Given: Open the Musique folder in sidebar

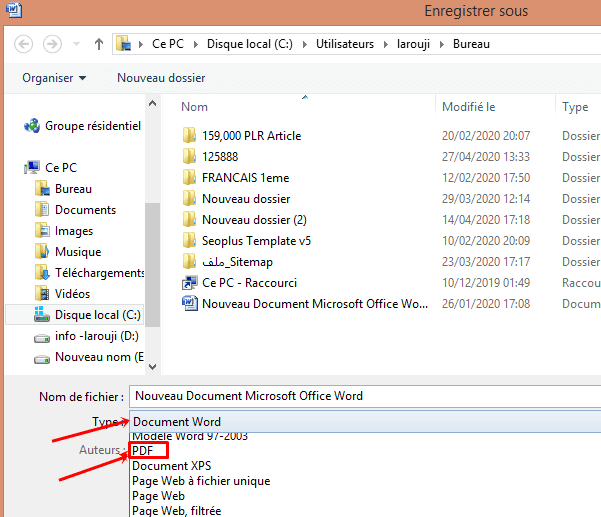Looking at the screenshot, I should [x=77, y=252].
